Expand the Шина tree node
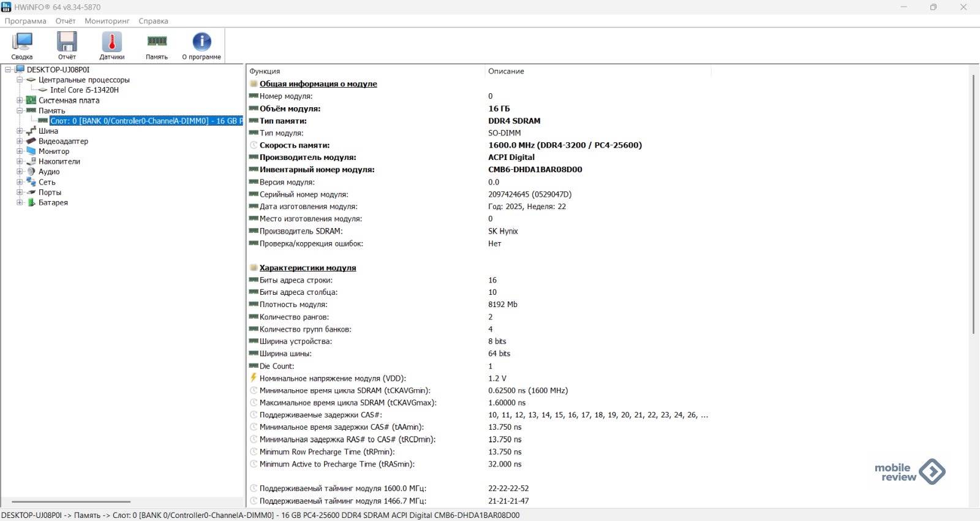The width and height of the screenshot is (980, 521). click(x=20, y=131)
